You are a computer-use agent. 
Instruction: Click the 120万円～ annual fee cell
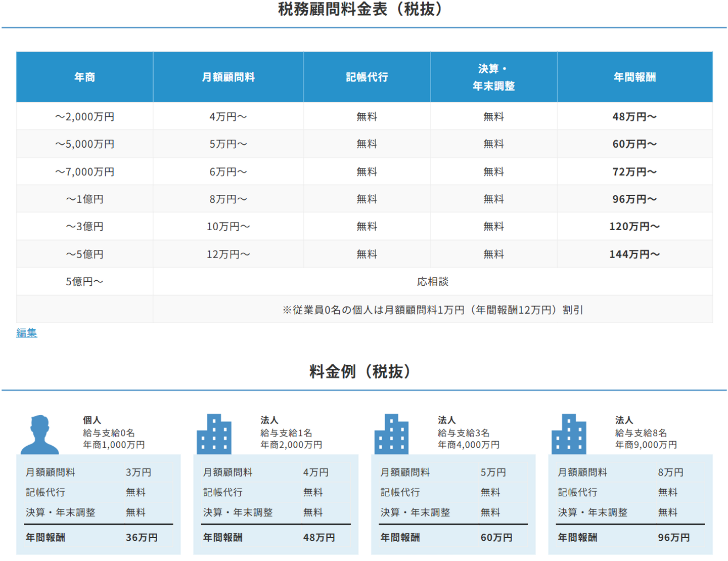635,227
